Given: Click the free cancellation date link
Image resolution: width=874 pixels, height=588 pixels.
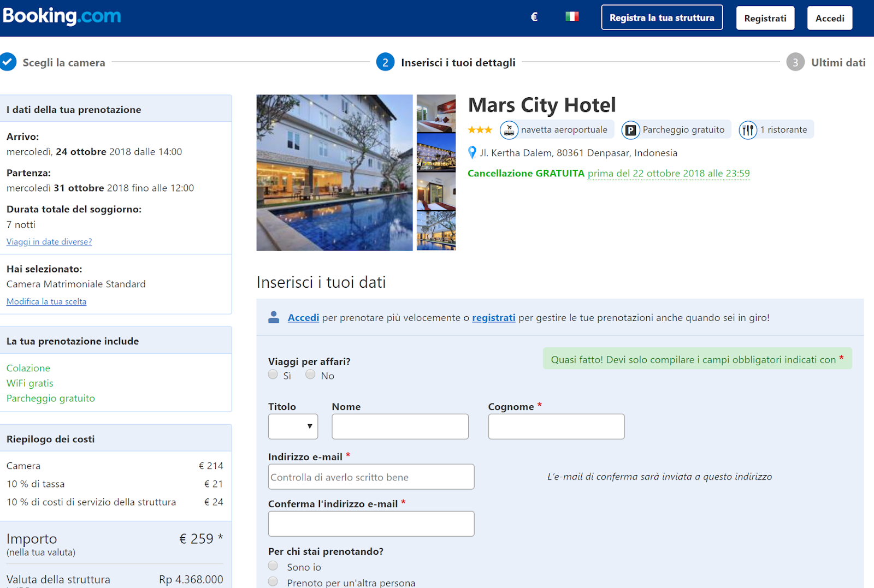Looking at the screenshot, I should (x=669, y=174).
